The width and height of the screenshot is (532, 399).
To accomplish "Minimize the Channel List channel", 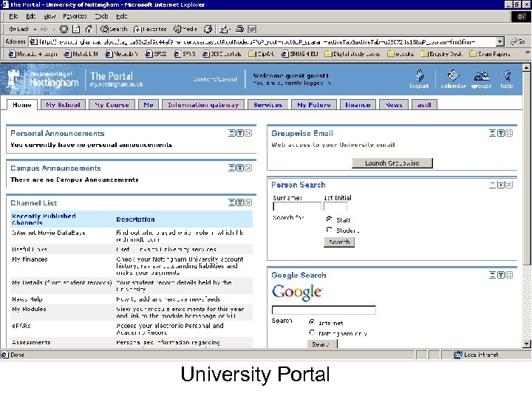I will (232, 202).
